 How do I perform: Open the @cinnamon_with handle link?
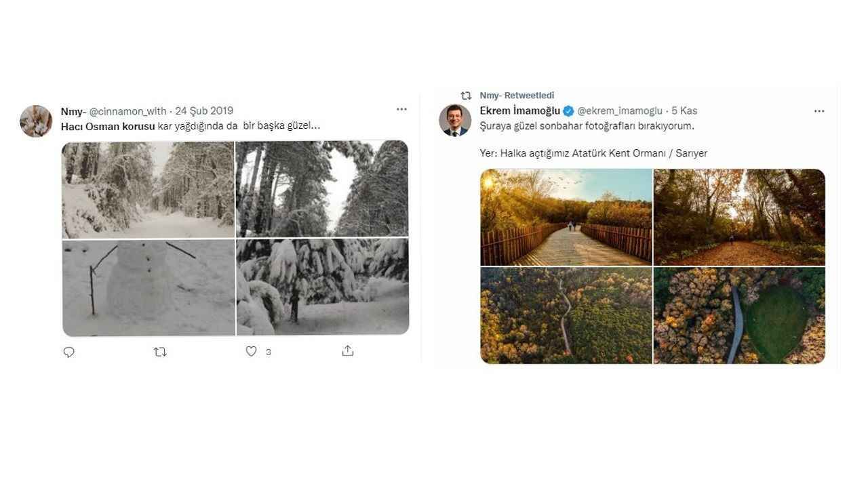129,110
